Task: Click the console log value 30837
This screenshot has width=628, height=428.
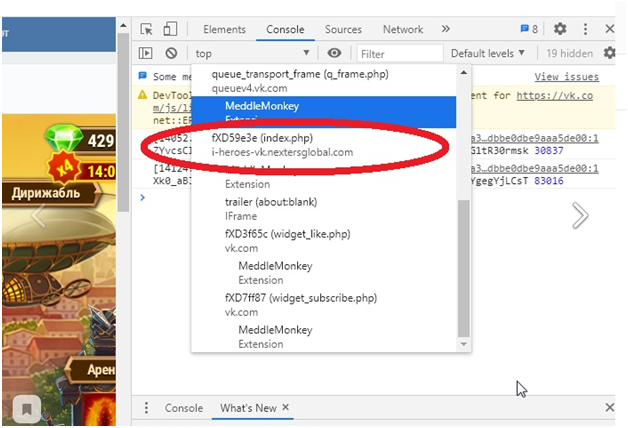Action: click(x=549, y=151)
